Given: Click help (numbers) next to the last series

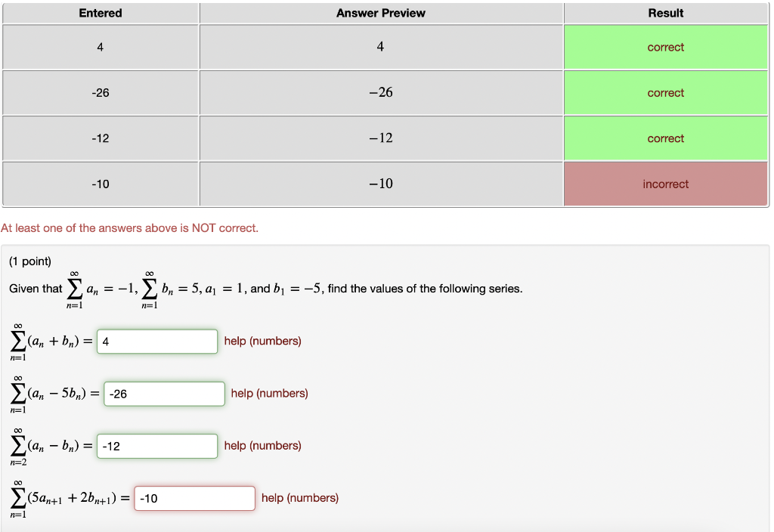Looking at the screenshot, I should (299, 498).
